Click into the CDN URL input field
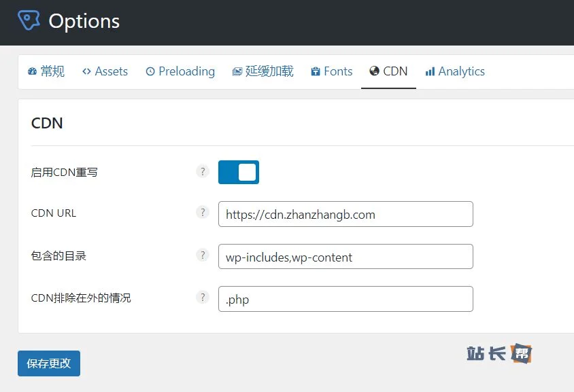Viewport: 574px width, 392px height. tap(345, 214)
